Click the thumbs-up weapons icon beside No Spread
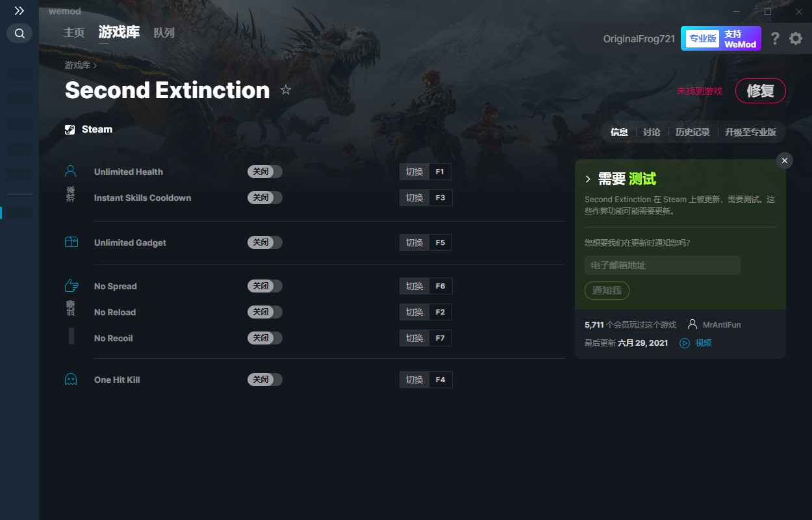 pyautogui.click(x=71, y=285)
